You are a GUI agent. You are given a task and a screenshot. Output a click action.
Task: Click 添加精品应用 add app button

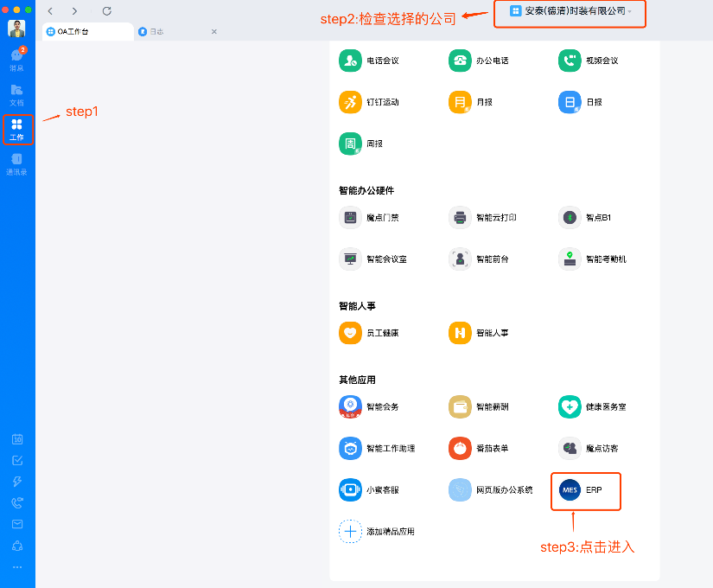coord(350,531)
